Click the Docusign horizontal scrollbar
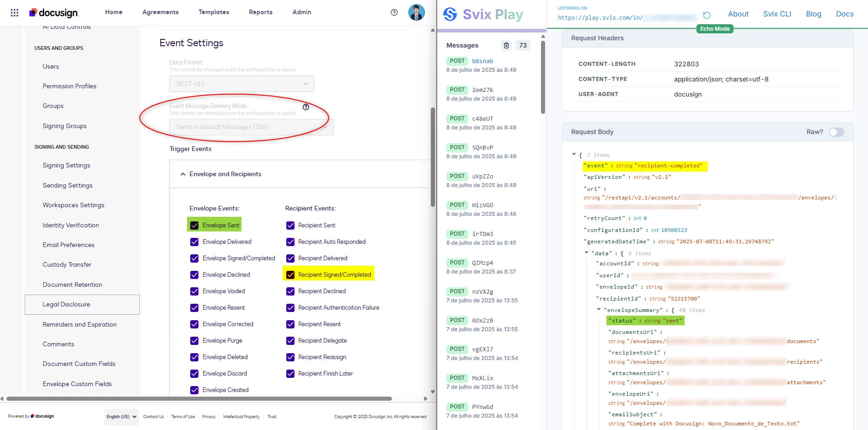Screen dimensions: 868x430 (x=199, y=398)
